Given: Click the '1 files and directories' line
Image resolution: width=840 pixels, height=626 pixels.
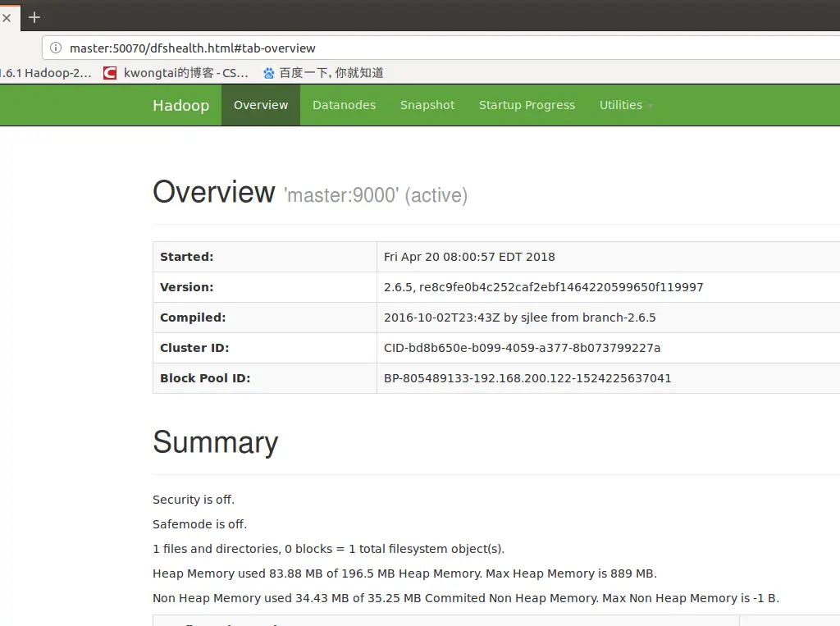Looking at the screenshot, I should tap(328, 549).
